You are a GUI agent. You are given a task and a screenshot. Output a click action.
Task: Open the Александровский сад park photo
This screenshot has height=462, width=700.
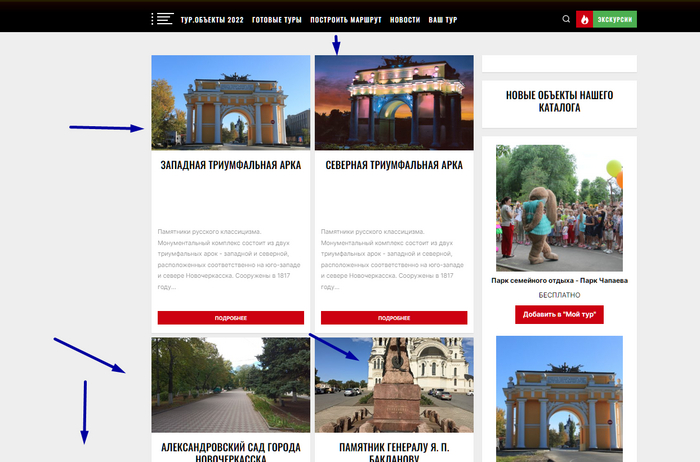(x=230, y=384)
